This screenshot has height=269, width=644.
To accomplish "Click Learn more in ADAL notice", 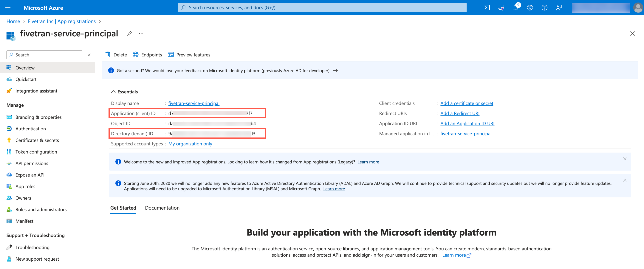I will pos(334,189).
